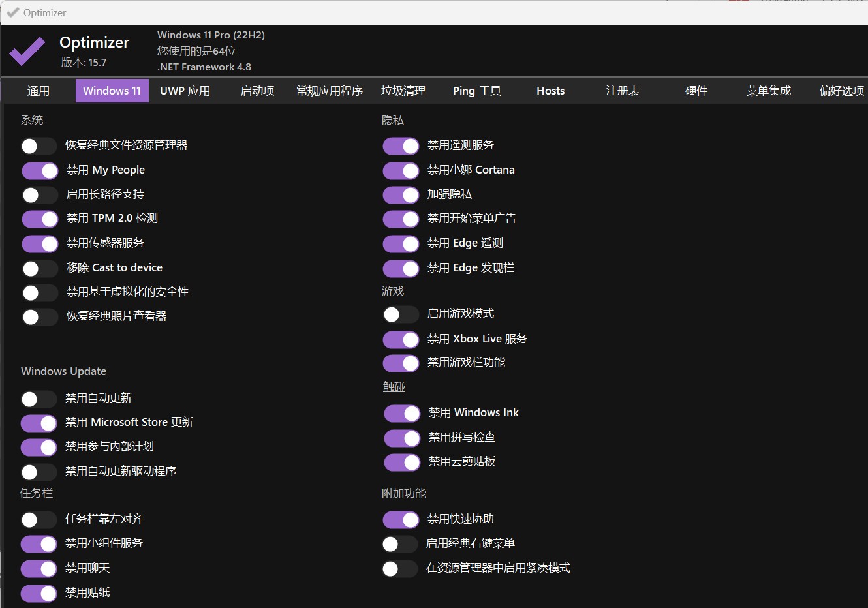Screen dimensions: 868x608
Task: Open the 启动项 tab
Action: click(x=257, y=91)
